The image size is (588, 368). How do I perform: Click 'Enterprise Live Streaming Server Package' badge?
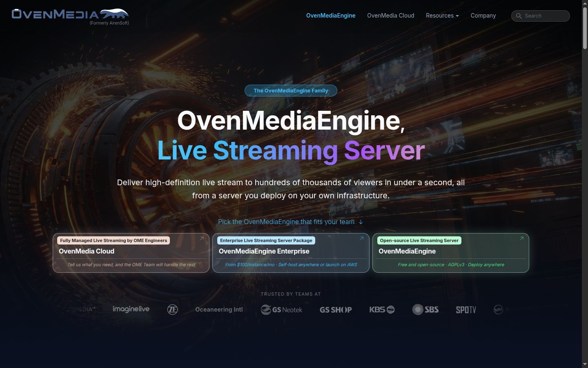(266, 240)
